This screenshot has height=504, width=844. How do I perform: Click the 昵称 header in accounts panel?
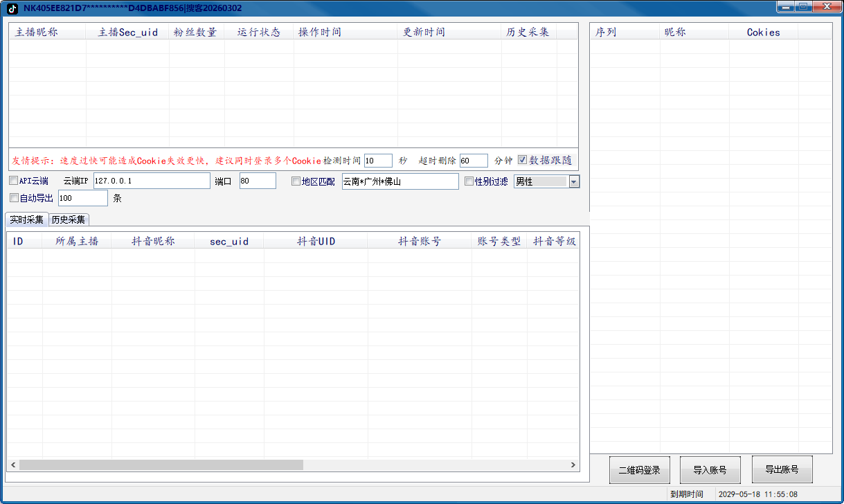pyautogui.click(x=694, y=32)
